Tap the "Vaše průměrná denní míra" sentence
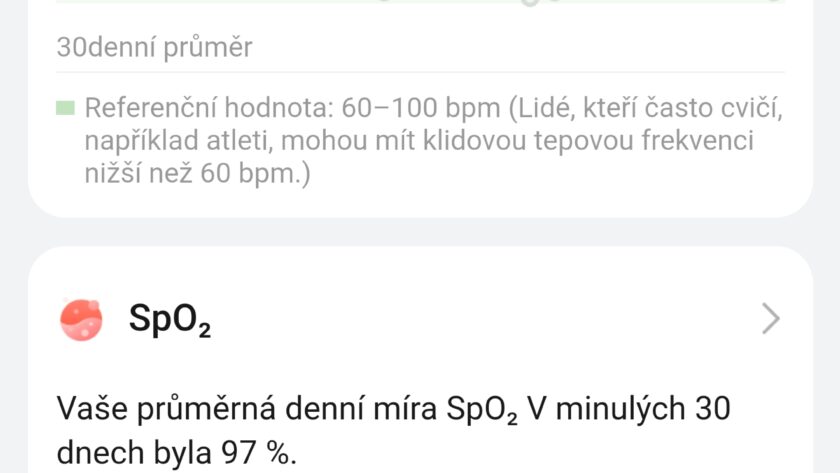Screen dimensions: 840x473 240,408
